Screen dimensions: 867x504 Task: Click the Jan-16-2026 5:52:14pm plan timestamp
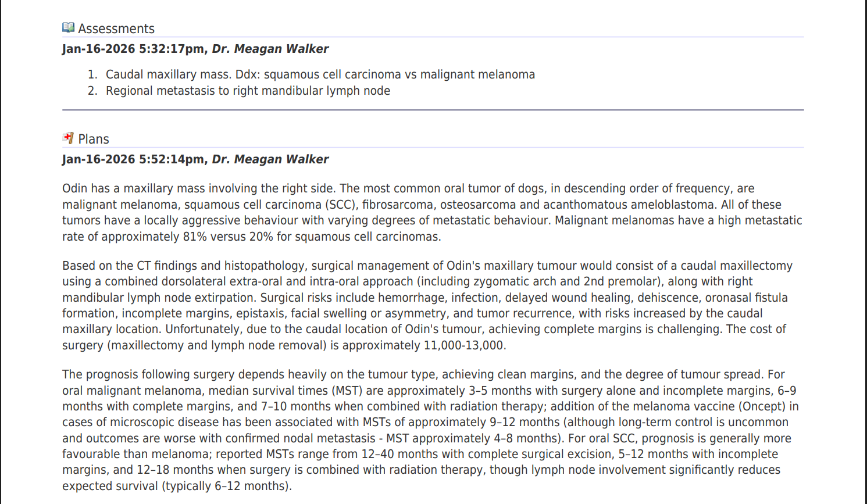click(133, 159)
